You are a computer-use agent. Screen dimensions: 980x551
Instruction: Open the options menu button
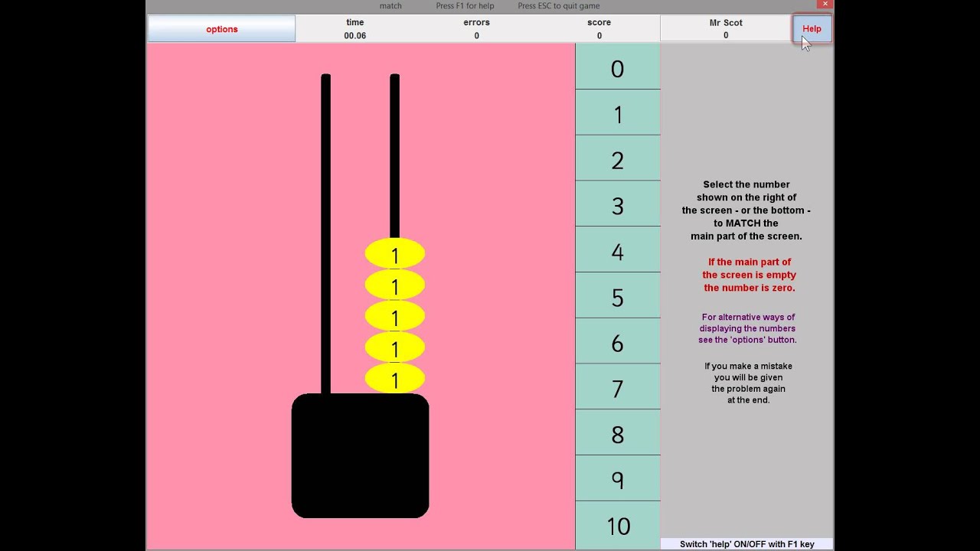(x=221, y=29)
